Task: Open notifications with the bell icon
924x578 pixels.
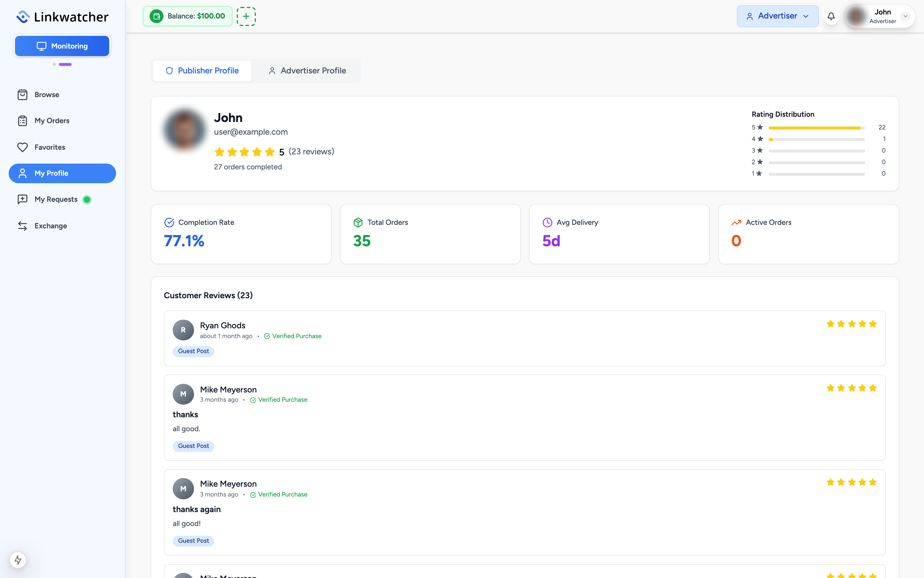Action: pyautogui.click(x=831, y=16)
